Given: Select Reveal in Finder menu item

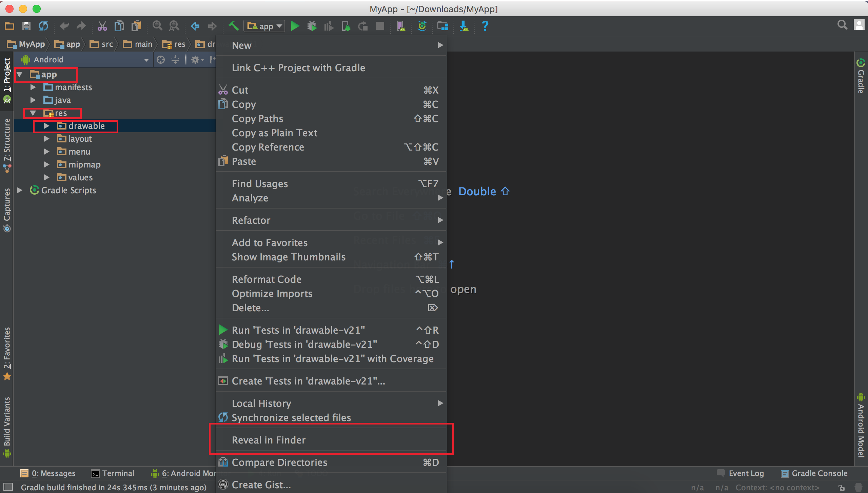Looking at the screenshot, I should [269, 440].
